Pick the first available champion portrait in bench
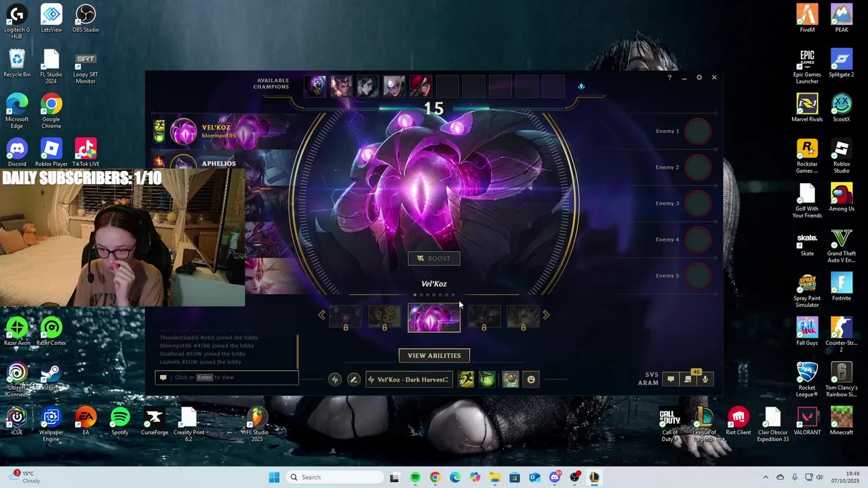Screen dimensions: 868x488 coord(316,86)
